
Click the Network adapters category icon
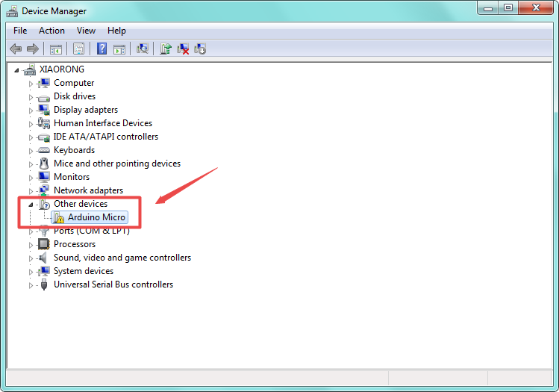(44, 190)
